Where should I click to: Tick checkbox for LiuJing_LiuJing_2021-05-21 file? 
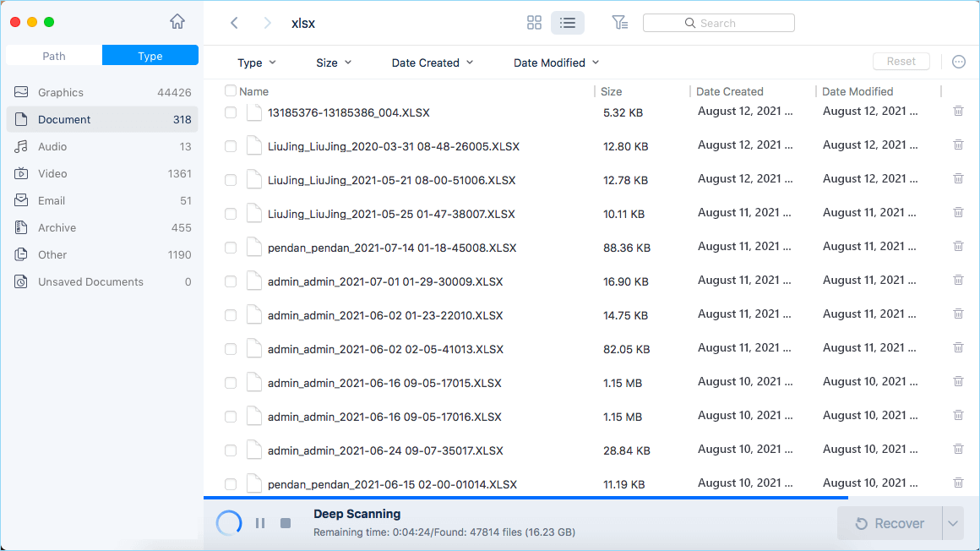pos(231,180)
